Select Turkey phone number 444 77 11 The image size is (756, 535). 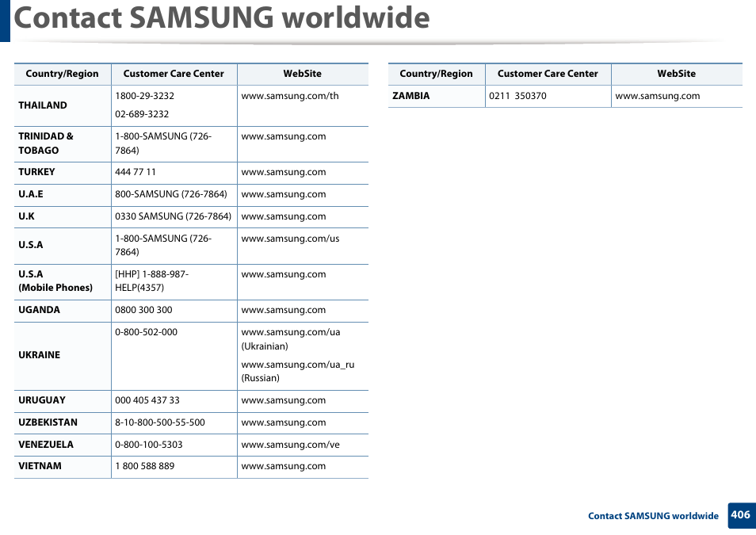point(136,172)
